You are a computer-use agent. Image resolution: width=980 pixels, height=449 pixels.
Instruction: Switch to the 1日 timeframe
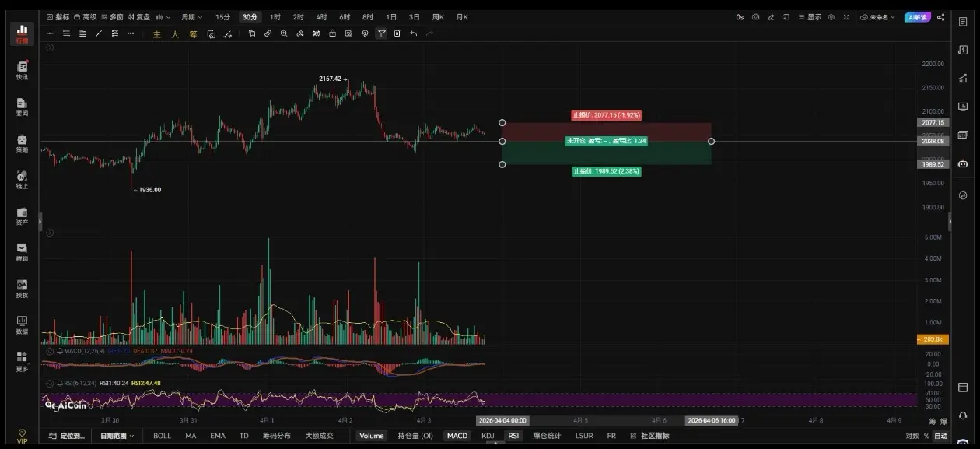[x=391, y=17]
